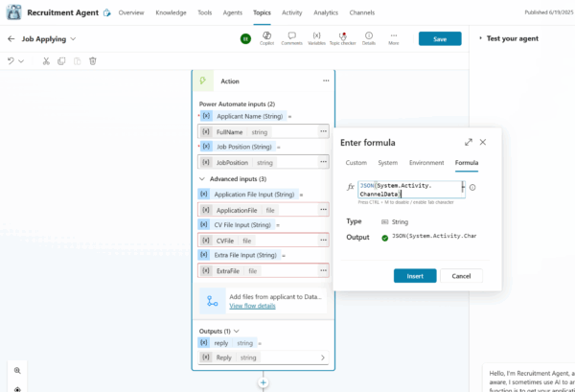Close the Enter formula dialog
Viewport: 575px width, 392px height.
[x=483, y=142]
